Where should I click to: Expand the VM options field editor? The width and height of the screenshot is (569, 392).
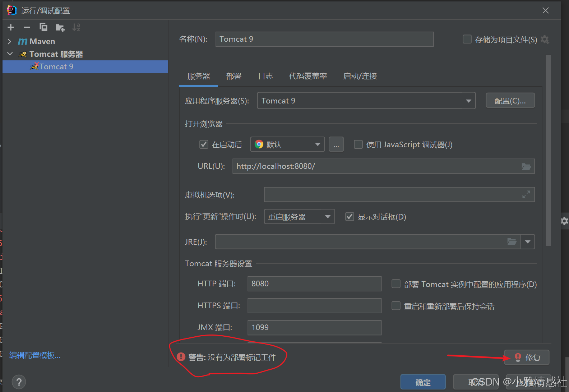[526, 194]
